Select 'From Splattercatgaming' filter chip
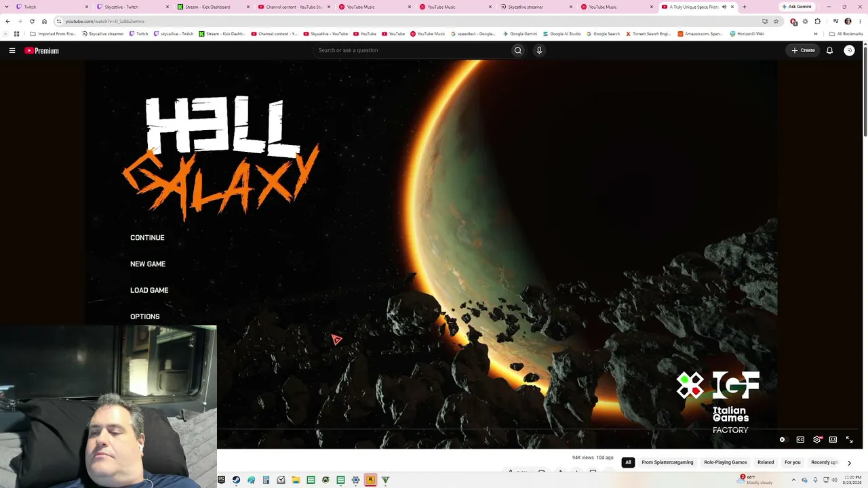Viewport: 868px width, 488px height. click(x=667, y=463)
